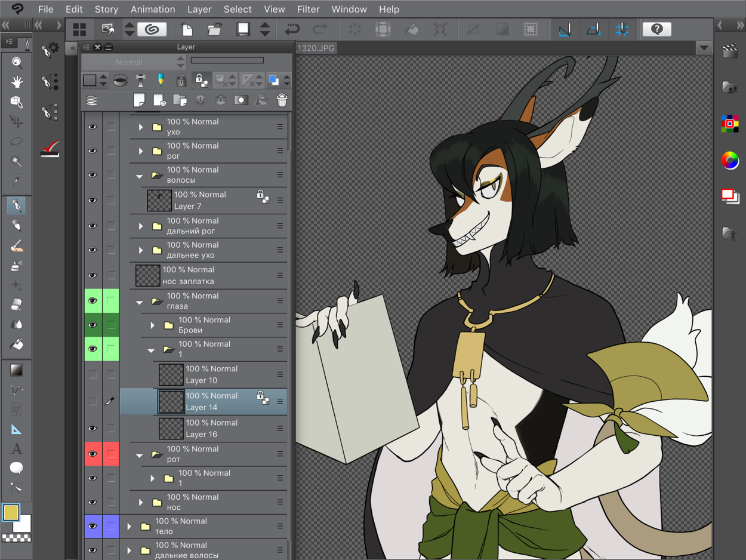Select the Text tool

17,448
